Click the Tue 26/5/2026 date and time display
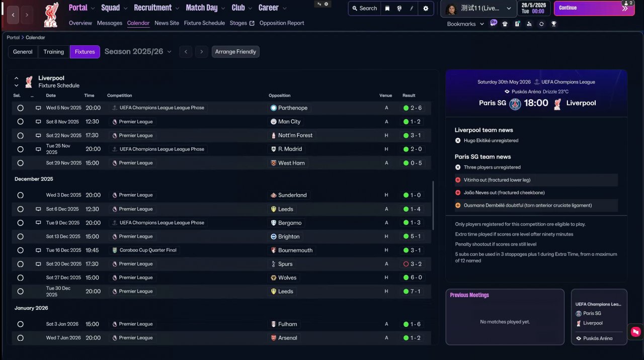644x360 pixels. (x=533, y=8)
